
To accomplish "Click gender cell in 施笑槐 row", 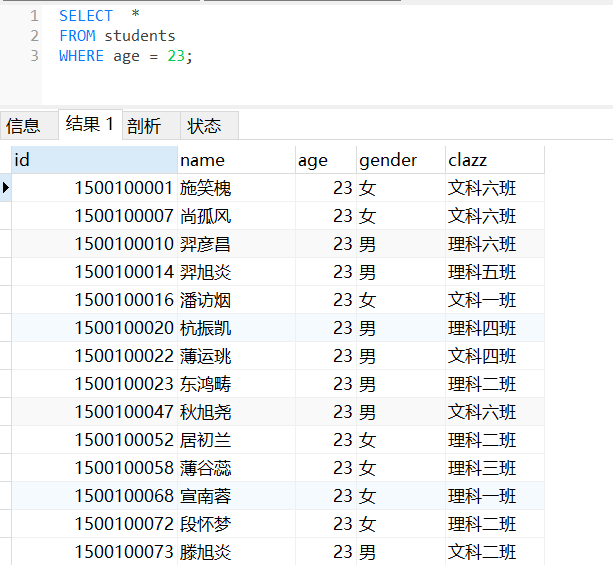I will point(401,188).
